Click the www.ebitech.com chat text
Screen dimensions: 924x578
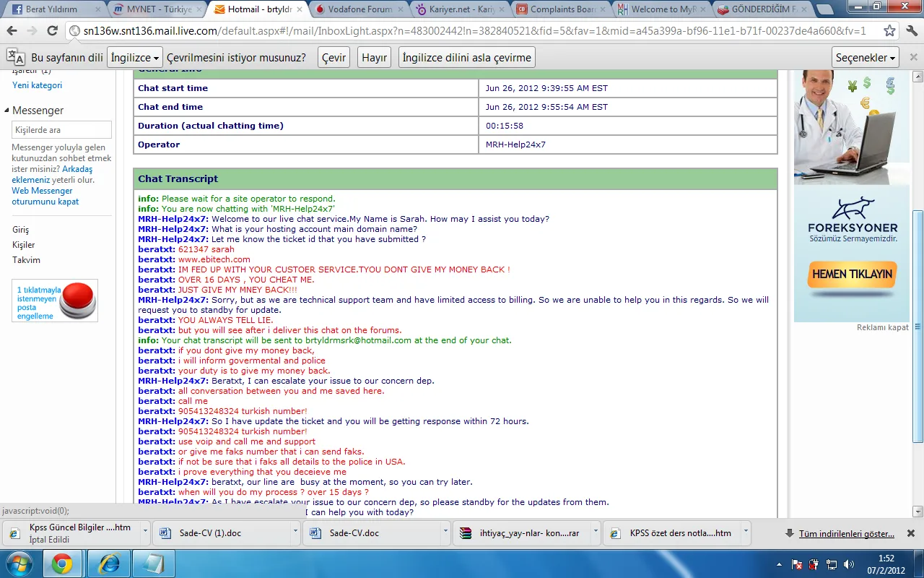tap(214, 259)
